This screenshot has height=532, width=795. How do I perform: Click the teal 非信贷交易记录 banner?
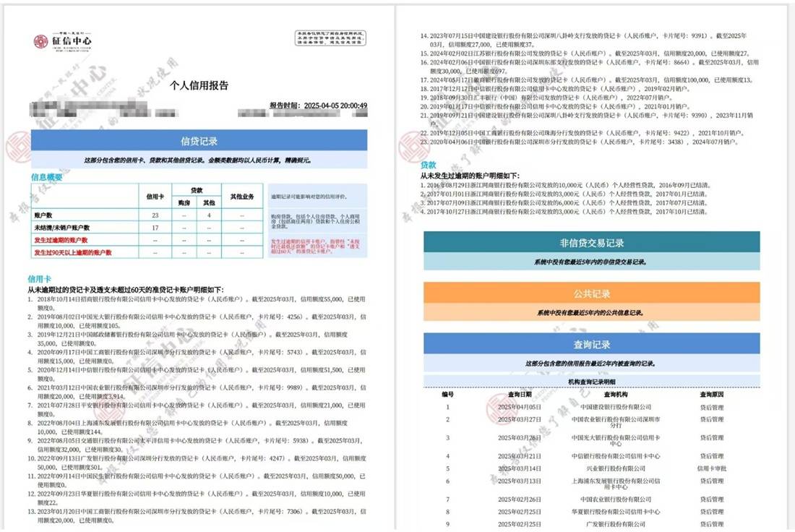tap(592, 242)
